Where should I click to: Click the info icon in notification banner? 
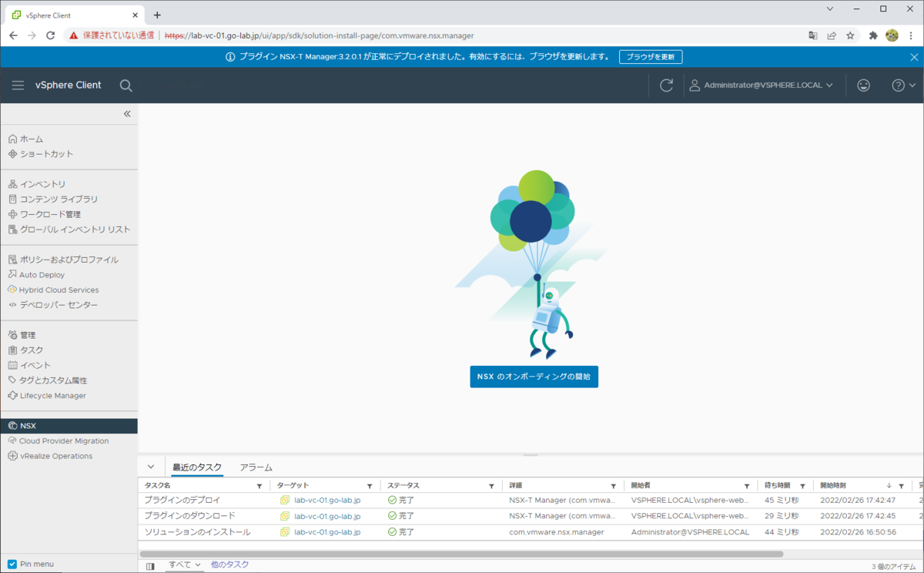click(x=230, y=57)
